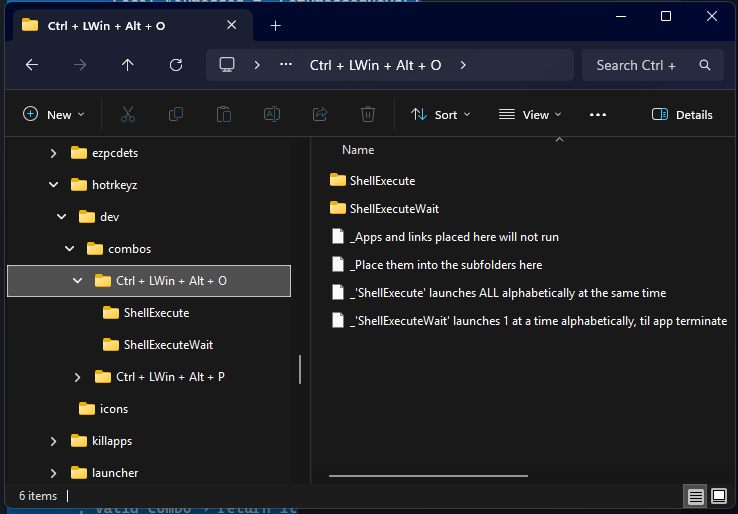Expand the Ctrl + LWin + Alt + P folder

[78, 377]
